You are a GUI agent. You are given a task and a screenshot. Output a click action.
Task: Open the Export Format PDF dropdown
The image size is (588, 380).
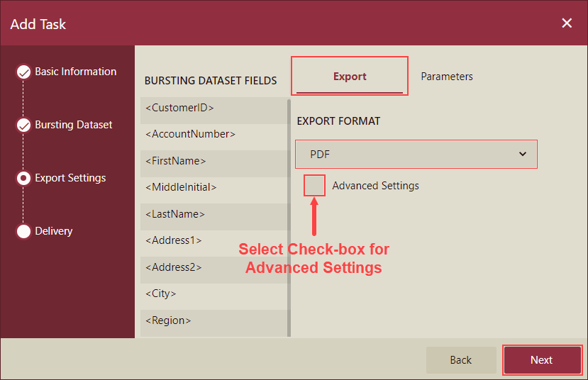(x=416, y=154)
